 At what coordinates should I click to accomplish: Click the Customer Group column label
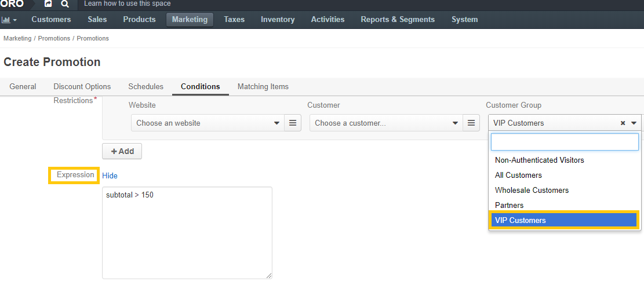[514, 105]
